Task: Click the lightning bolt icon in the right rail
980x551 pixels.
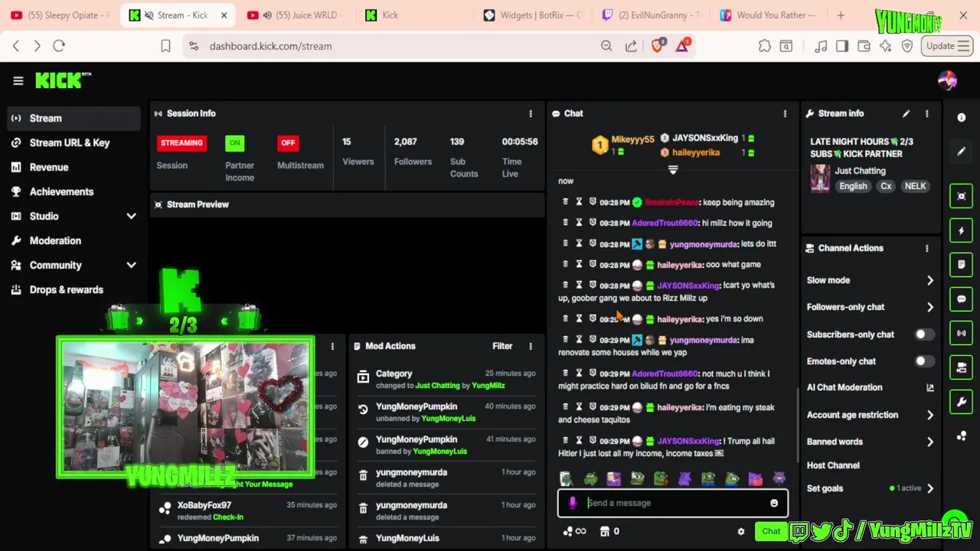Action: coord(962,230)
